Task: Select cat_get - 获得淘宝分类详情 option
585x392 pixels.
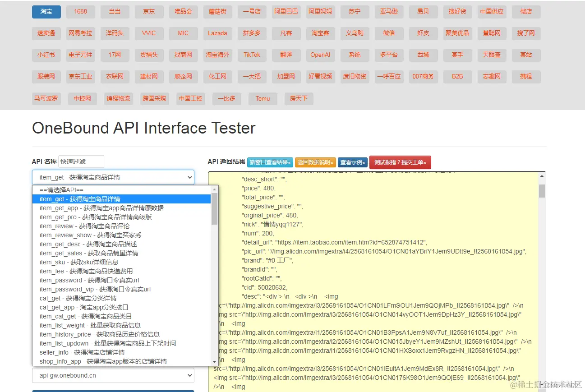Action: tap(122, 298)
